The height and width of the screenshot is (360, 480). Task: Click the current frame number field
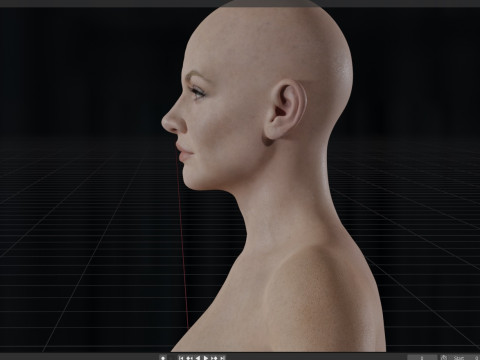(x=422, y=358)
